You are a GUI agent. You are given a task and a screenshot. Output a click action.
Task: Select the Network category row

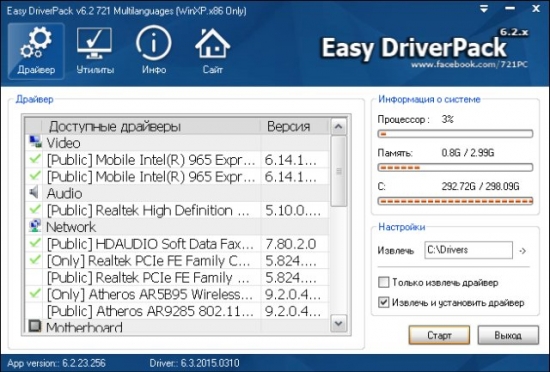click(x=177, y=227)
